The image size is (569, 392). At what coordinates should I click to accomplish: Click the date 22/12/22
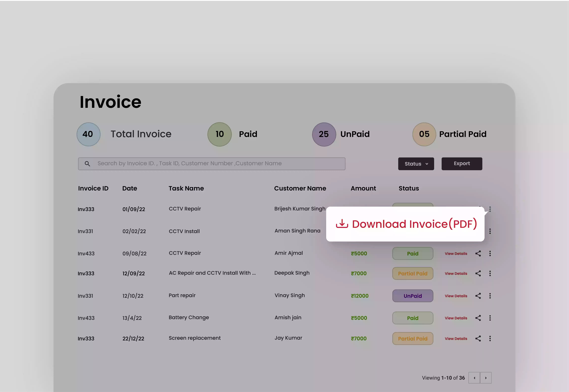click(133, 338)
